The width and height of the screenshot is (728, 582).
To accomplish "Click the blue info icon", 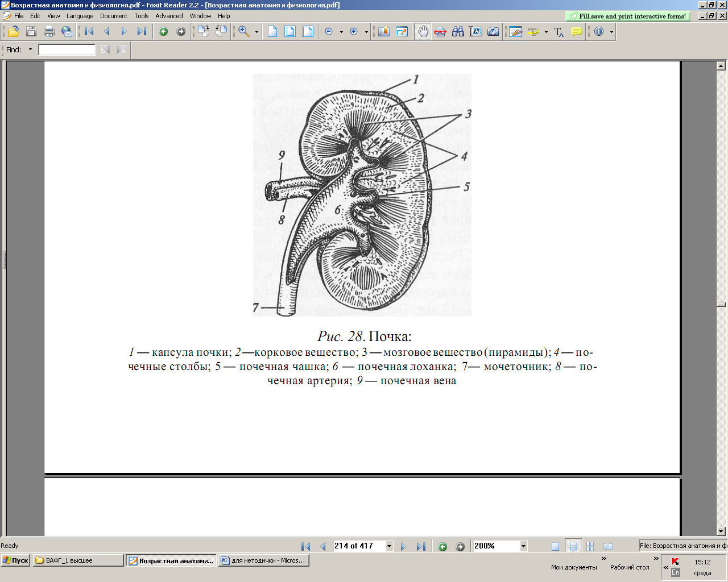I will (x=599, y=32).
